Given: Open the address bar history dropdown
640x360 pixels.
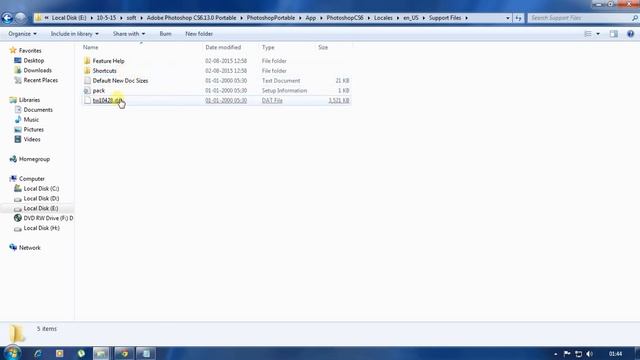Looking at the screenshot, I should pos(508,18).
